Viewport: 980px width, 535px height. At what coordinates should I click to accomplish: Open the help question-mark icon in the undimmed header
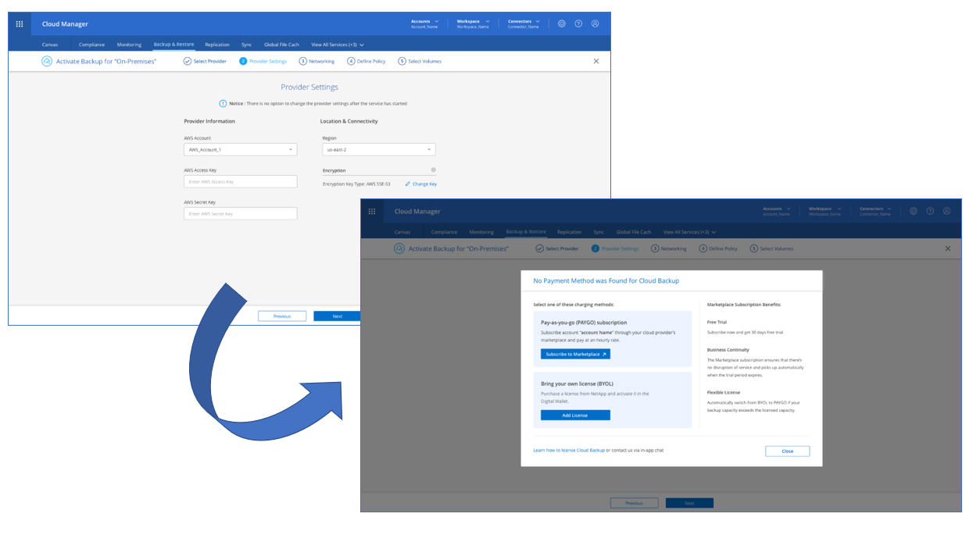pyautogui.click(x=578, y=23)
